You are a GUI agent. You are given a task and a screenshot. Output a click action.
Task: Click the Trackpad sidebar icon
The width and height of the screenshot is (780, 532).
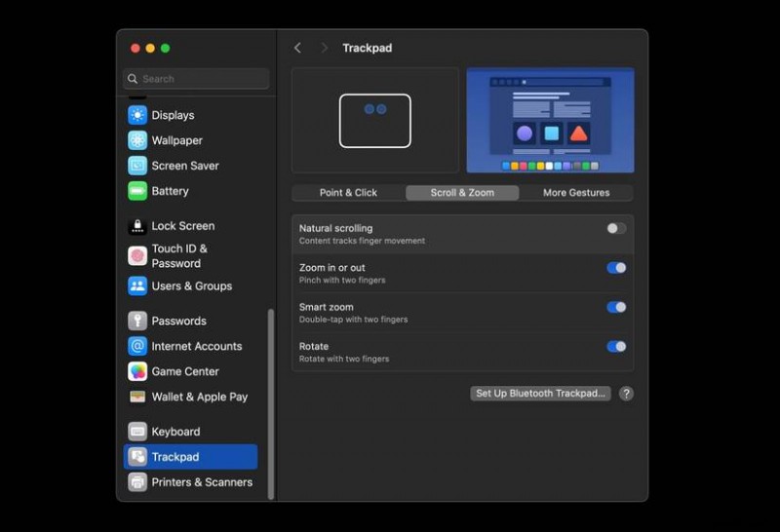(137, 457)
